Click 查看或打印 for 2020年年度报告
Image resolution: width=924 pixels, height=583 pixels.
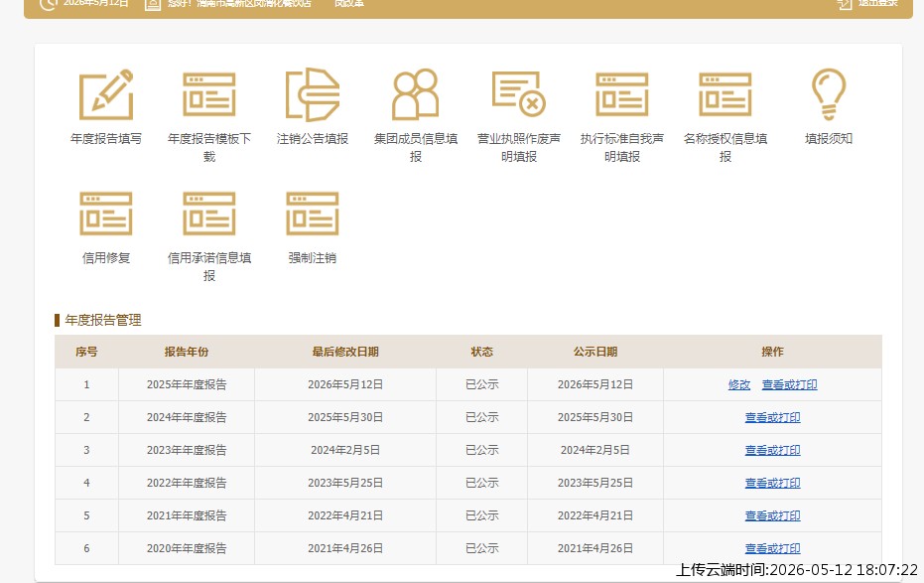click(x=772, y=548)
